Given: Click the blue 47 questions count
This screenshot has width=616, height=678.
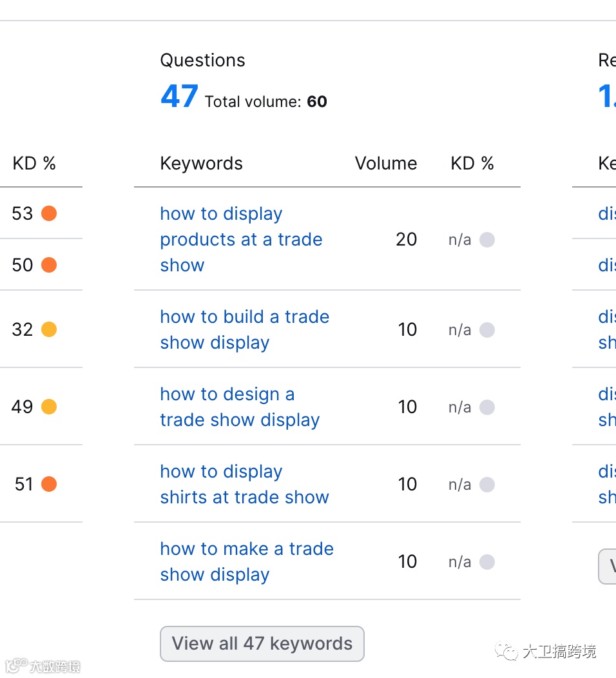Looking at the screenshot, I should 179,97.
